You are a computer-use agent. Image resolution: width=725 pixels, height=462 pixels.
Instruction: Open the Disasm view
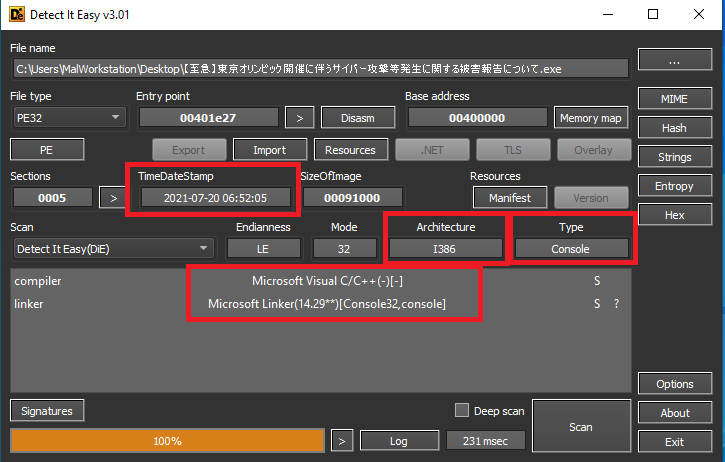(x=357, y=118)
